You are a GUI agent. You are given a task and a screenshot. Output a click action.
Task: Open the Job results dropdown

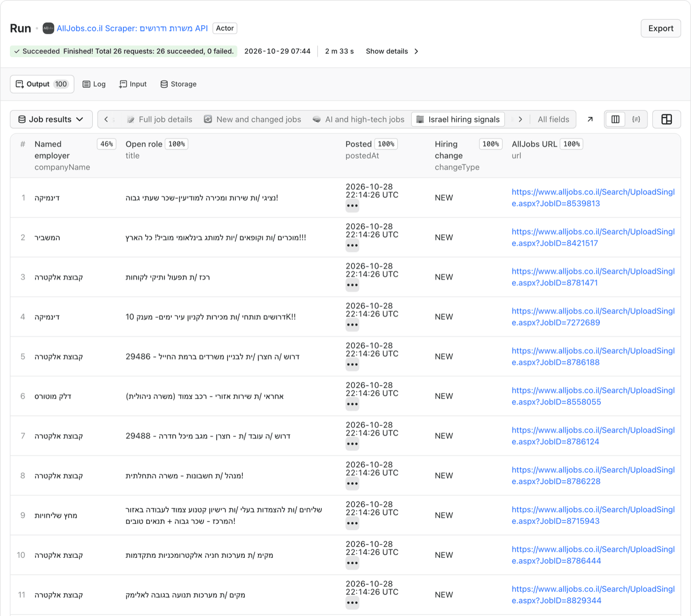[x=51, y=119]
